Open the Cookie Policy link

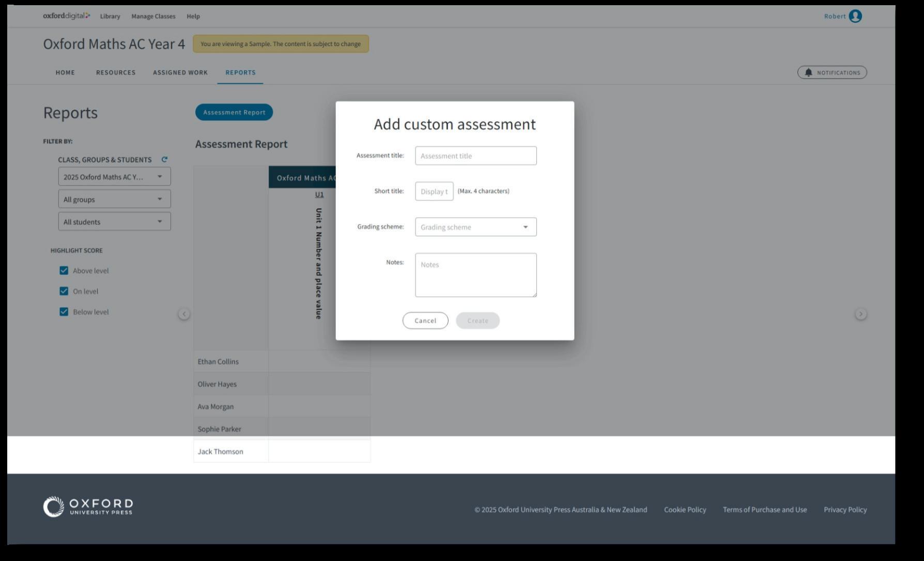(x=685, y=510)
